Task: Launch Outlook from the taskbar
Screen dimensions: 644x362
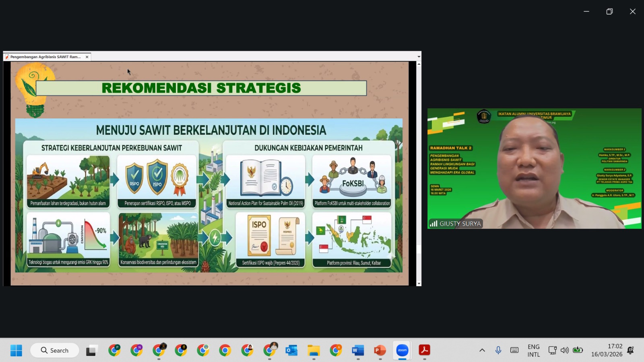Action: click(291, 350)
